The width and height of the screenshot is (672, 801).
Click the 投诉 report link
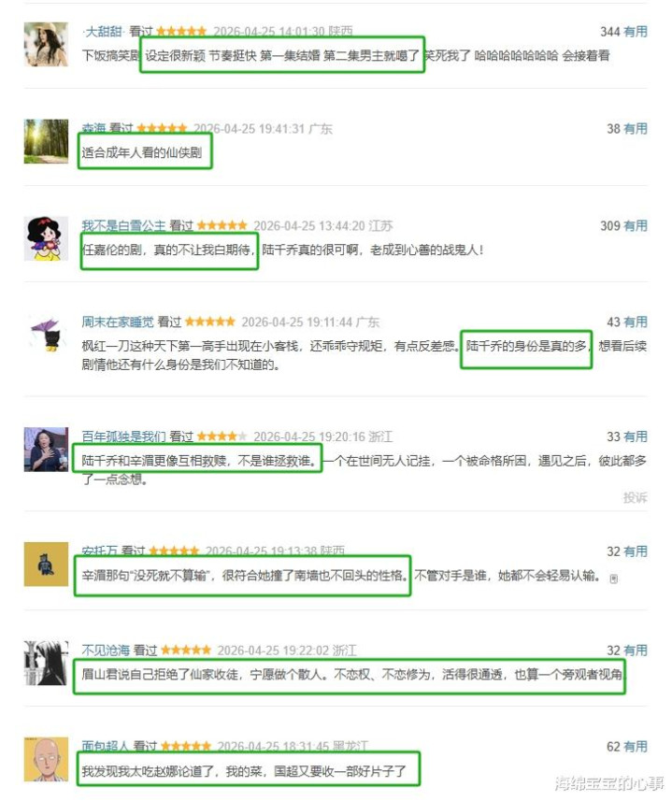tap(636, 497)
